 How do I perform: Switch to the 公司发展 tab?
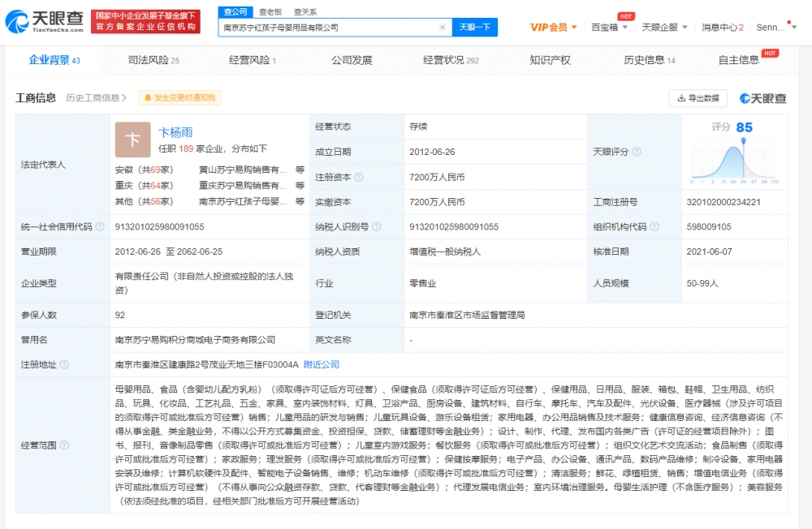click(x=352, y=60)
